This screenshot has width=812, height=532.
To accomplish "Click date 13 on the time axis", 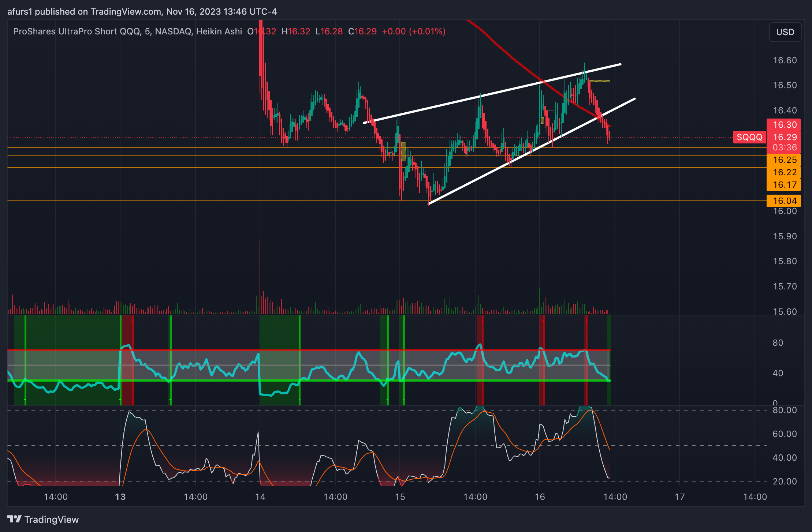I will (x=120, y=497).
